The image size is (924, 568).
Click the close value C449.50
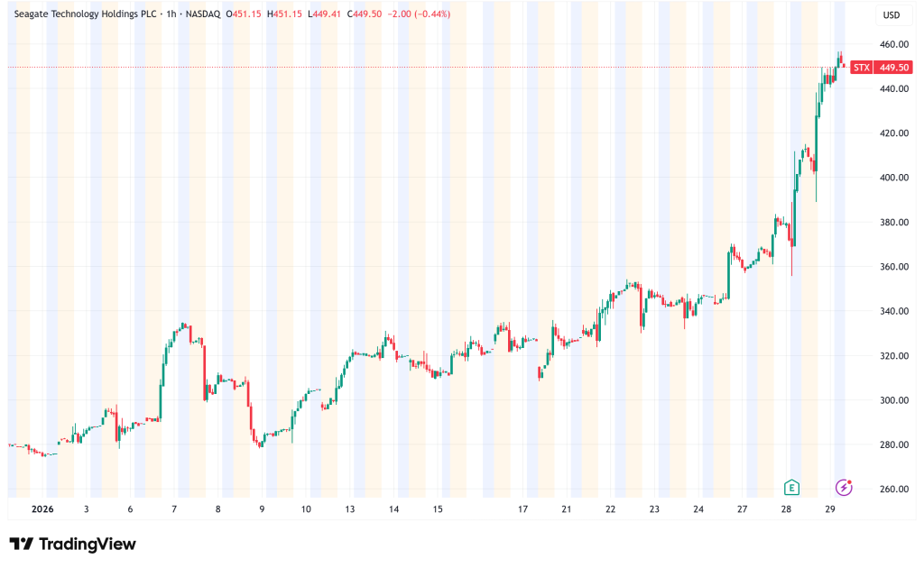point(361,14)
